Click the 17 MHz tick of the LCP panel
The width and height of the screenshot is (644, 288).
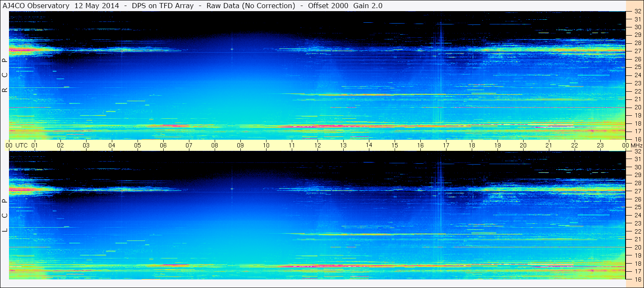click(637, 271)
